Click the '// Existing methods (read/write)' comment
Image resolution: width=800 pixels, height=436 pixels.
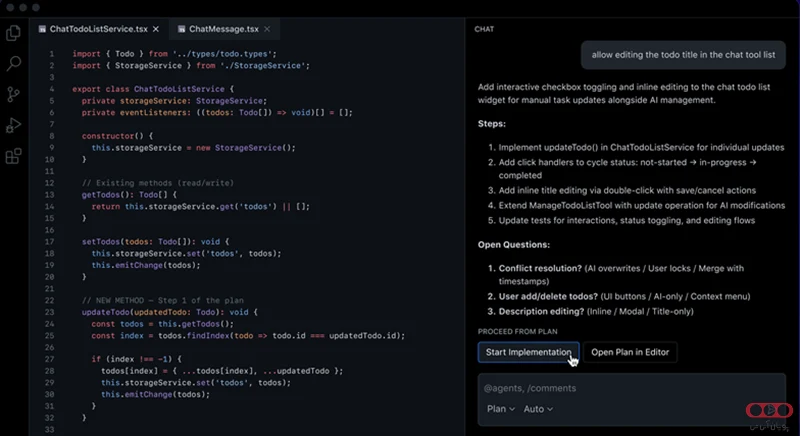158,183
